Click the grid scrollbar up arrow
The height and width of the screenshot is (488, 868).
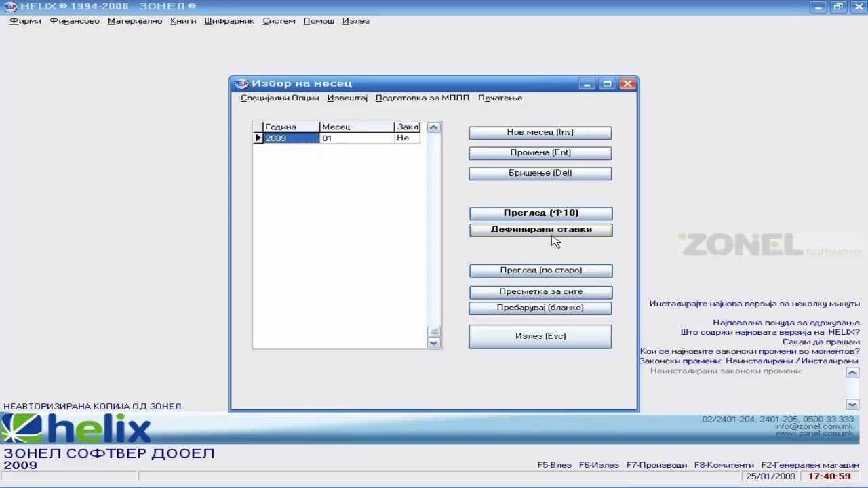pos(434,127)
